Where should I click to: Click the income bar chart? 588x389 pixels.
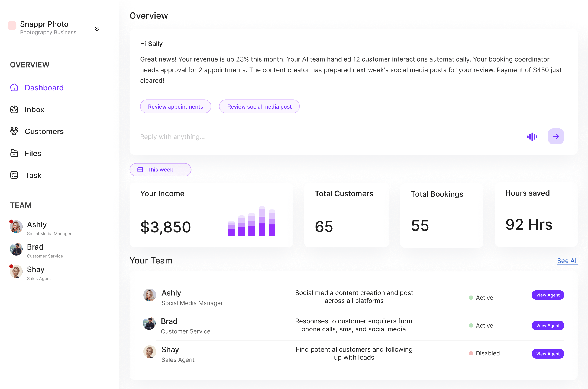coord(251,222)
